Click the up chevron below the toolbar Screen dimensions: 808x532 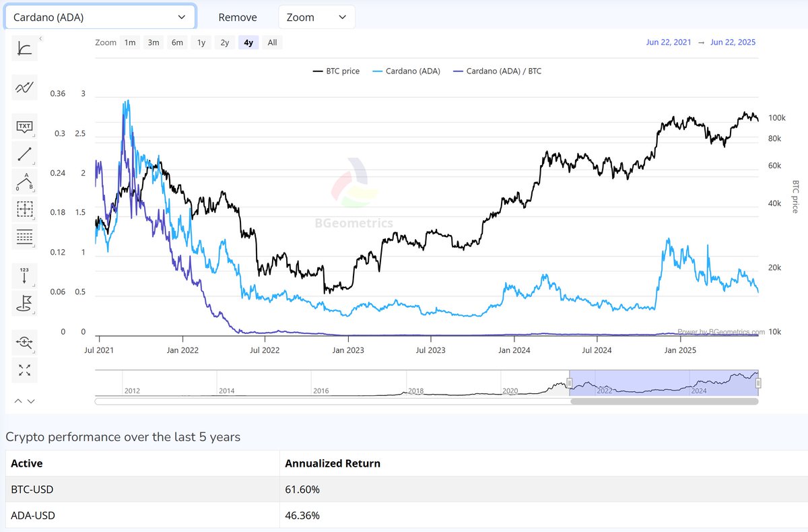click(x=18, y=401)
